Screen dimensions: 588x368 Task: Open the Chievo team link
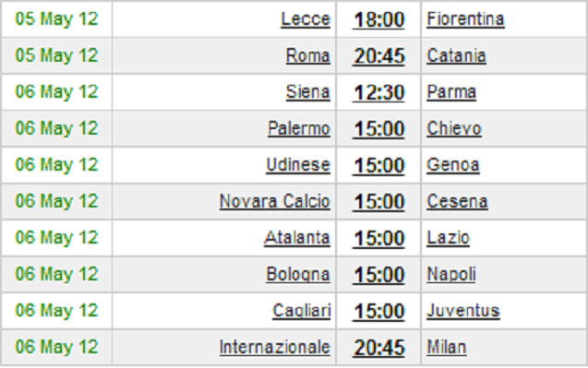tap(454, 128)
